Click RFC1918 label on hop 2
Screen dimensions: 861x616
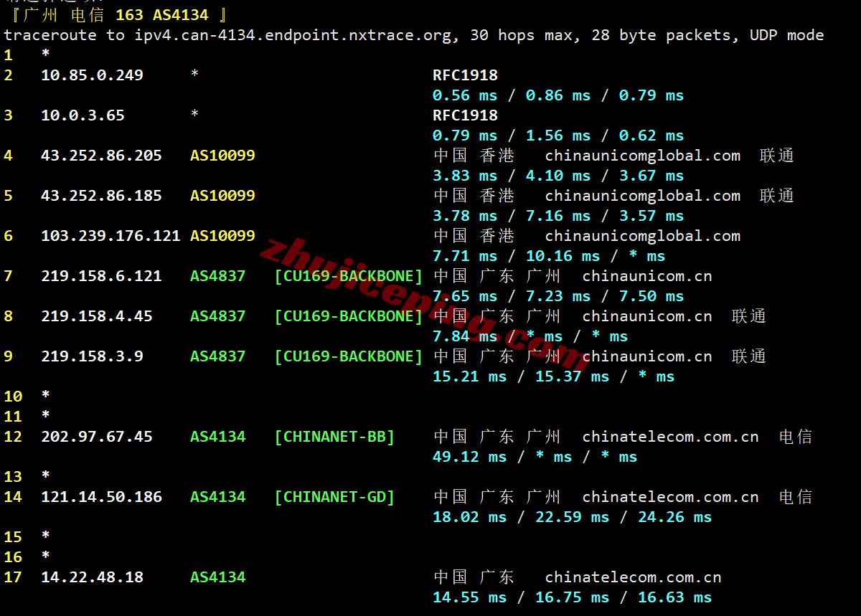point(465,75)
